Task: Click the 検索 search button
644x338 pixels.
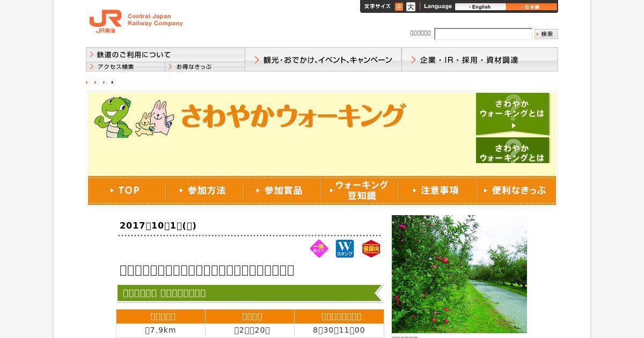Action: [x=546, y=34]
